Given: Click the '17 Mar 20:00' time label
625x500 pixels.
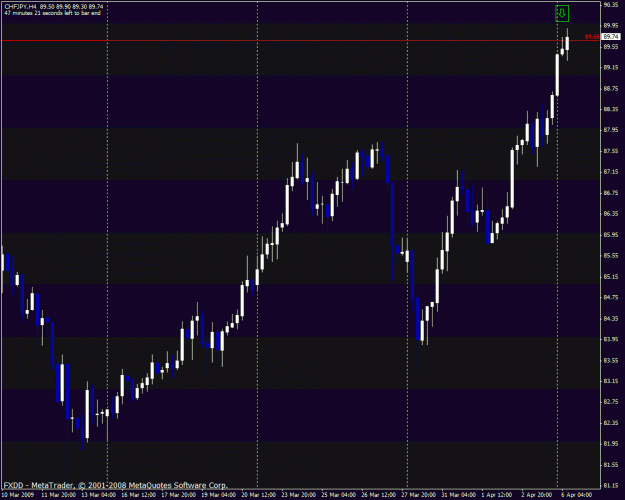Looking at the screenshot, I should point(179,495).
